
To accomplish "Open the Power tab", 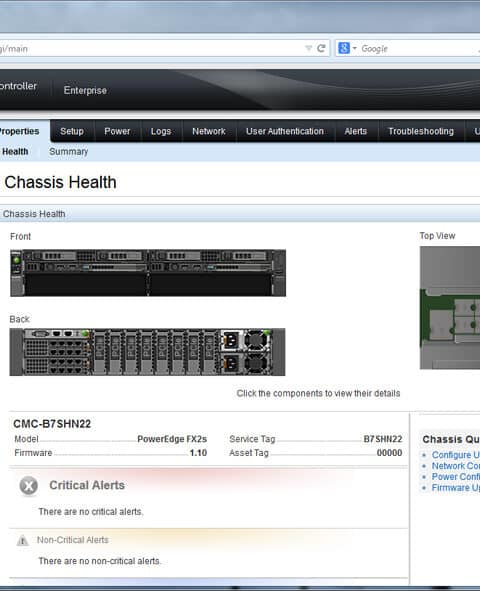I will [117, 131].
